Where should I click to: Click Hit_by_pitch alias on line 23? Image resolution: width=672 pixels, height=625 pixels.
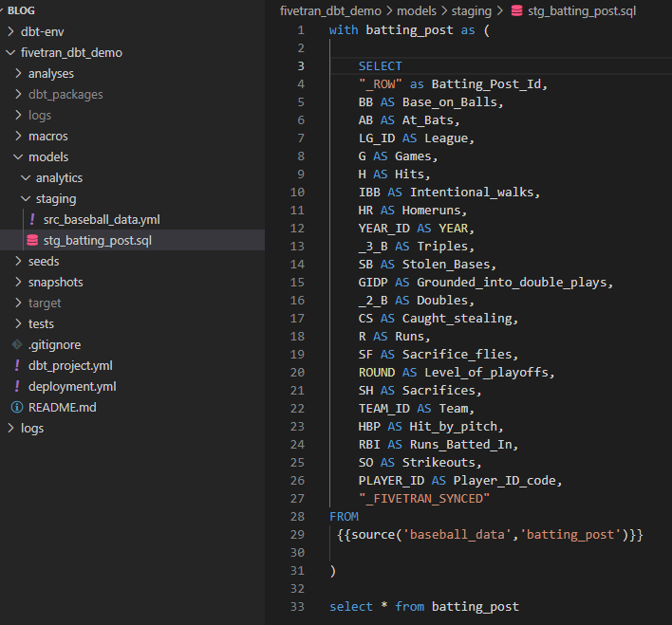pos(454,426)
